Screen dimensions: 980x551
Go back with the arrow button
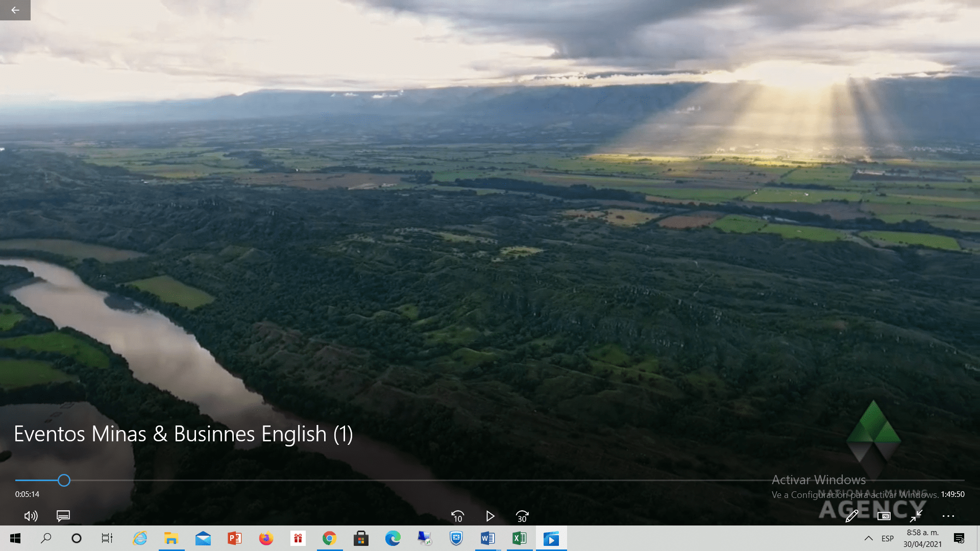pyautogui.click(x=15, y=10)
